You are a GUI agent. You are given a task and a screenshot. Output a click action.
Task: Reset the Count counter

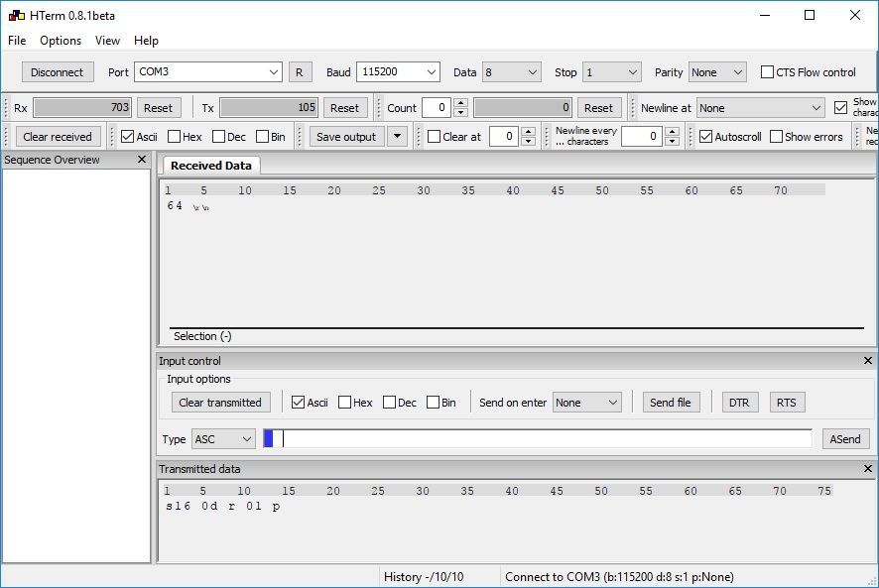(x=598, y=108)
